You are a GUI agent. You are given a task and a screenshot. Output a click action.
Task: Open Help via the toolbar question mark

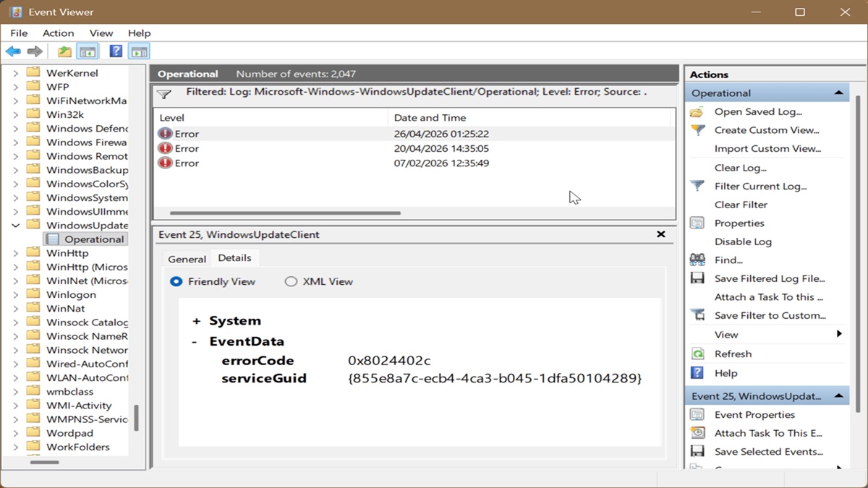click(x=116, y=51)
